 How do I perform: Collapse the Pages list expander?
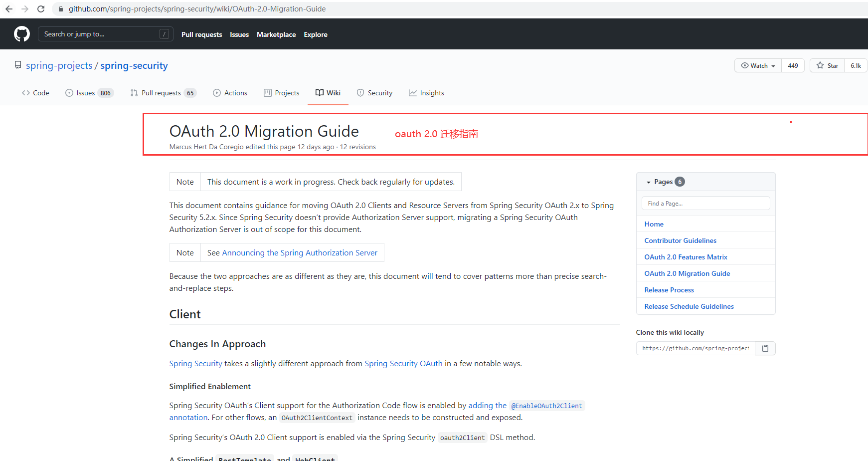649,182
